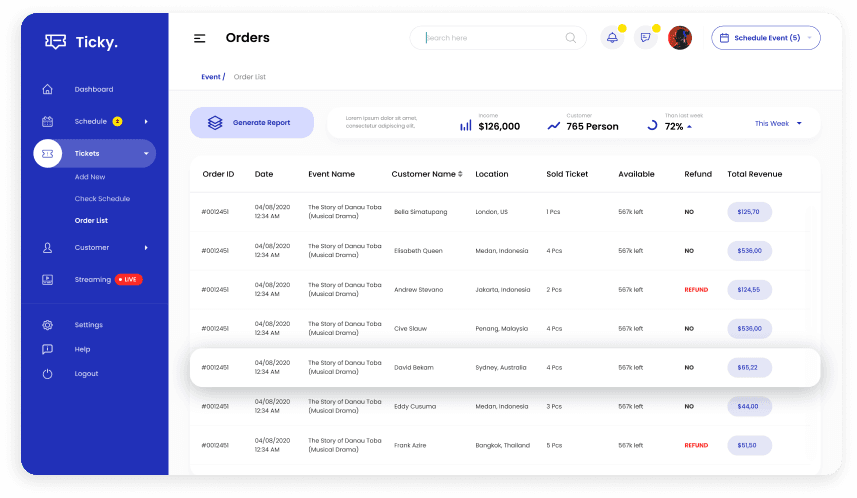Viewport: 857px width, 498px height.
Task: Expand the Schedule submenu arrow
Action: point(146,121)
